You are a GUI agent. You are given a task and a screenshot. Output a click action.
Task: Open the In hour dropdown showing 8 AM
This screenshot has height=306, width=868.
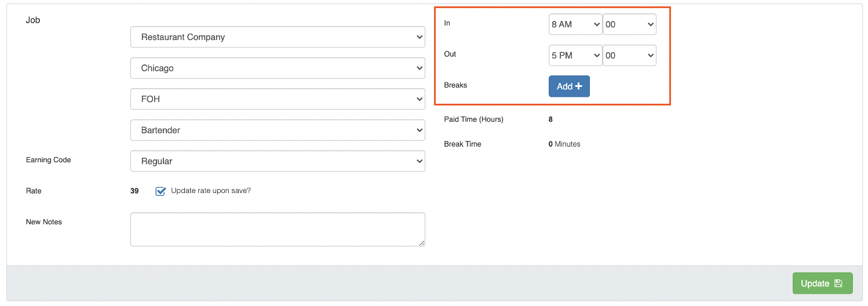[575, 24]
